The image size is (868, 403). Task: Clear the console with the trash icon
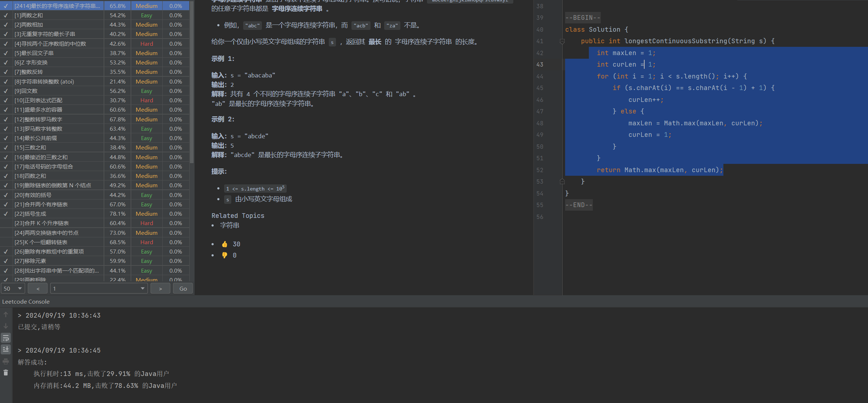6,373
